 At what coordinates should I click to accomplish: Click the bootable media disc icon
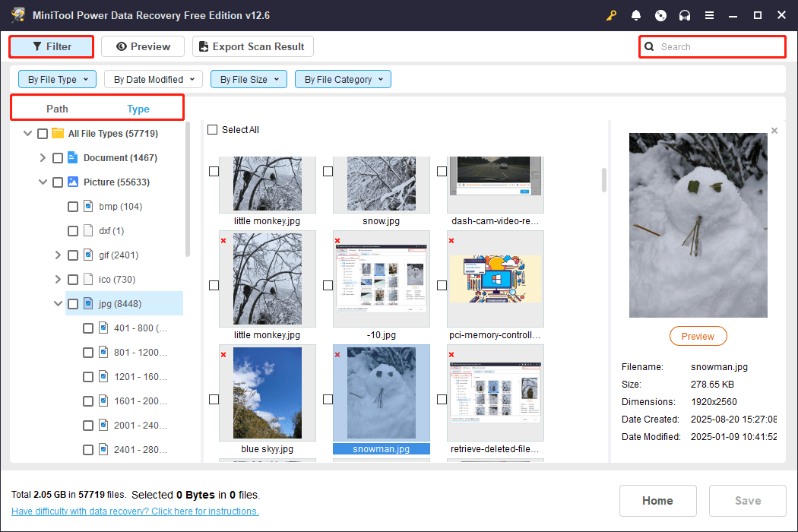pos(660,14)
